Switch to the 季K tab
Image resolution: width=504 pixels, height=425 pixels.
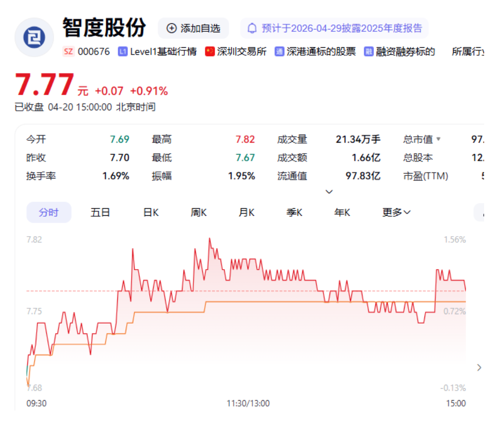(x=294, y=213)
